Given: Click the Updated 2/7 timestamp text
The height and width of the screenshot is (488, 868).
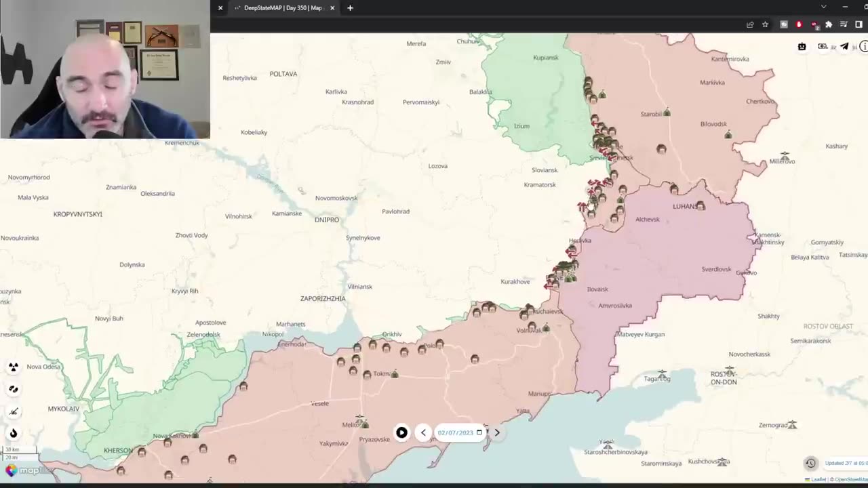Looking at the screenshot, I should click(846, 463).
